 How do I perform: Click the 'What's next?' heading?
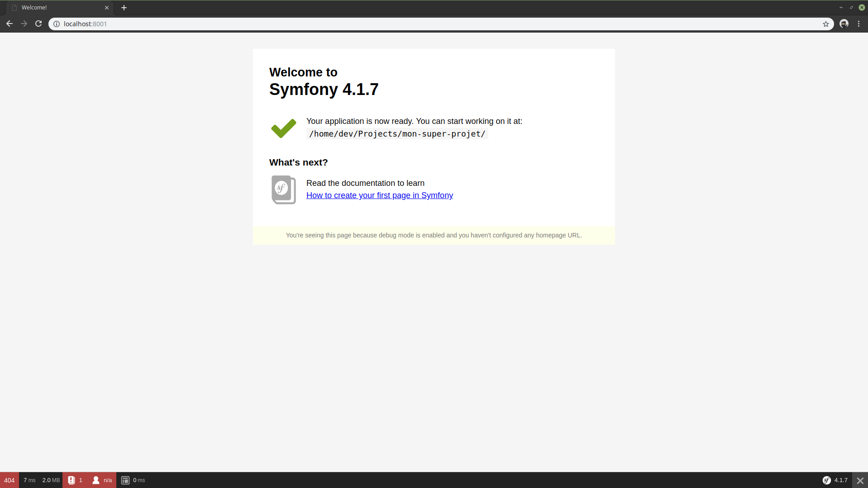tap(299, 162)
